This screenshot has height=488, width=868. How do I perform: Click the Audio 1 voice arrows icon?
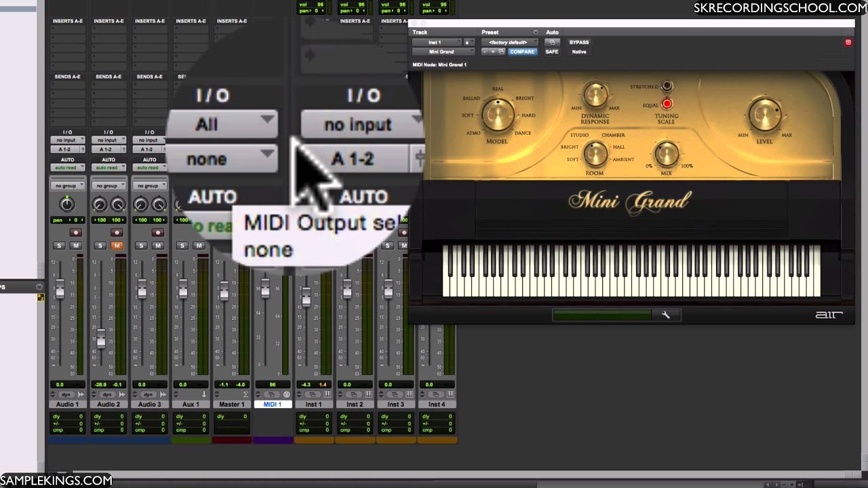click(x=81, y=394)
